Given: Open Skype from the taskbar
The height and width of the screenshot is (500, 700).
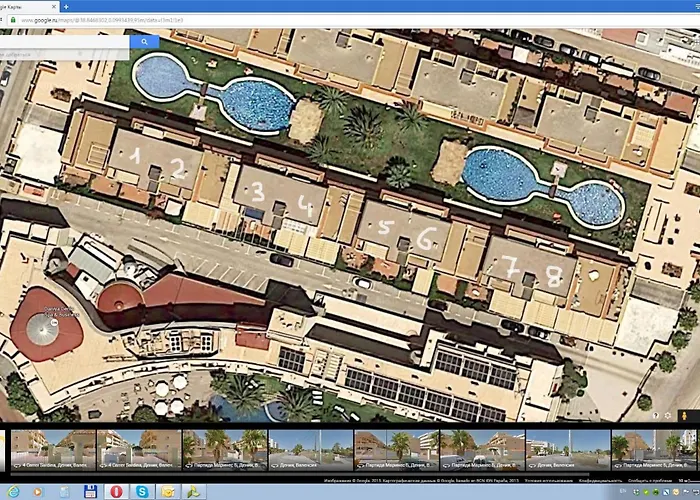Looking at the screenshot, I should click(142, 492).
